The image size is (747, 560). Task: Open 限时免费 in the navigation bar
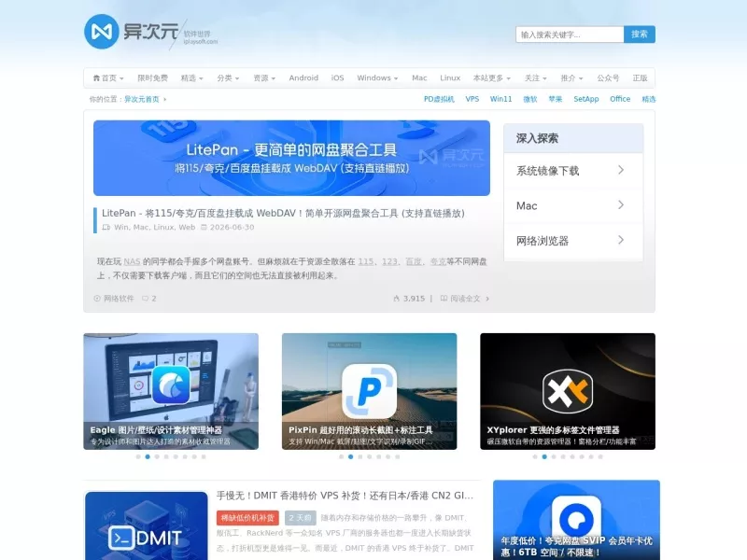point(152,78)
